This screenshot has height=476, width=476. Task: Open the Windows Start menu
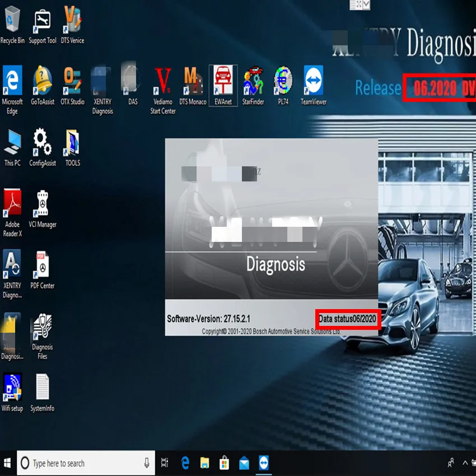(x=7, y=463)
